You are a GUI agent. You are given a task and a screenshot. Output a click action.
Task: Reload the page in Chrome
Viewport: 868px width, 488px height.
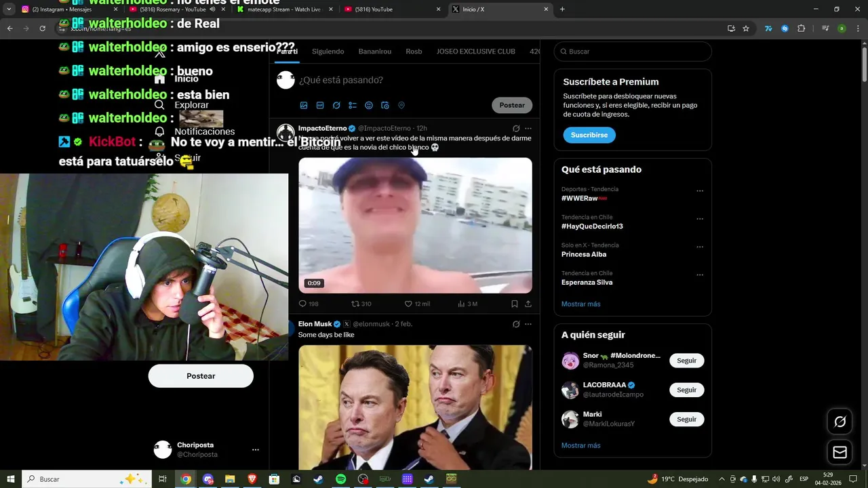pyautogui.click(x=42, y=28)
